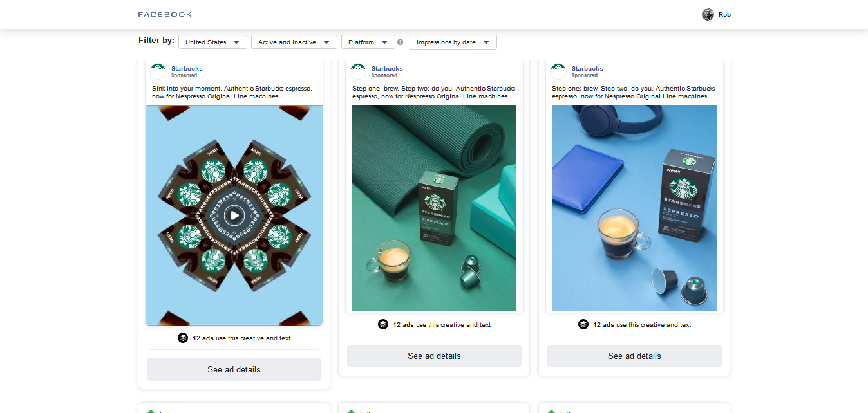Image resolution: width=868 pixels, height=413 pixels.
Task: Open Rob's profile avatar
Action: pyautogui.click(x=708, y=14)
